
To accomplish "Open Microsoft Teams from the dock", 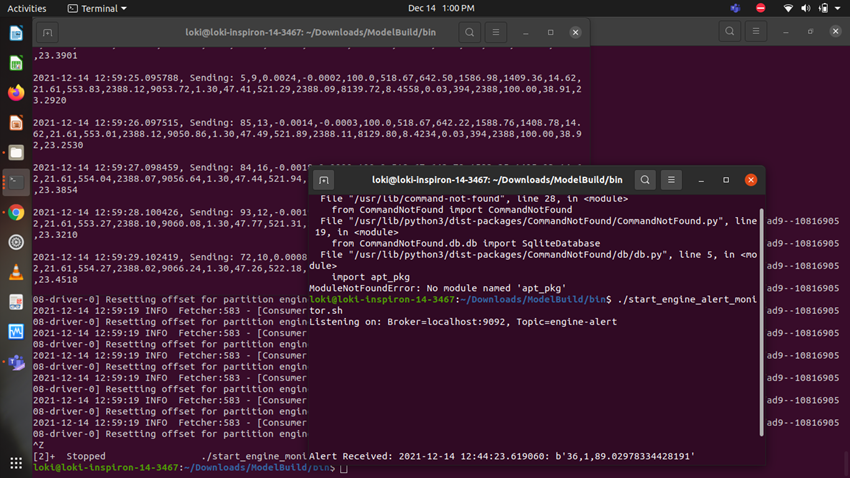I will [16, 362].
